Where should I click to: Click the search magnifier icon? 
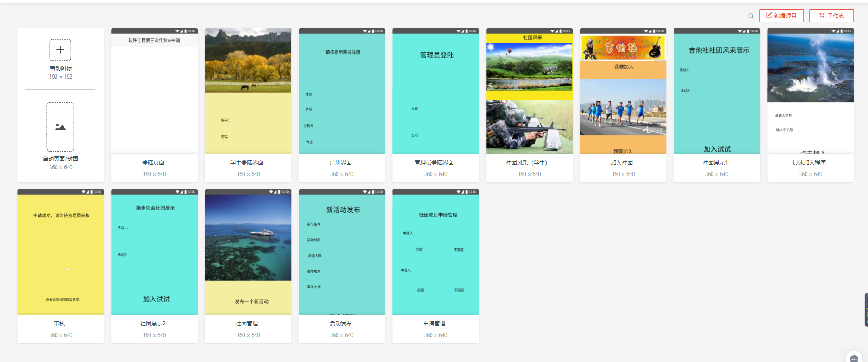click(751, 16)
